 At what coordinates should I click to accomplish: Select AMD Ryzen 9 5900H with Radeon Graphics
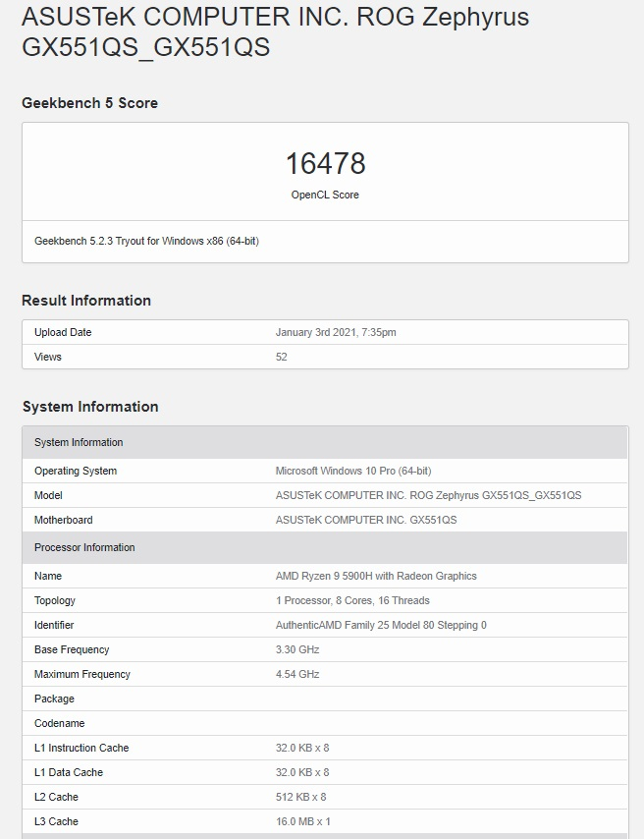pos(376,577)
